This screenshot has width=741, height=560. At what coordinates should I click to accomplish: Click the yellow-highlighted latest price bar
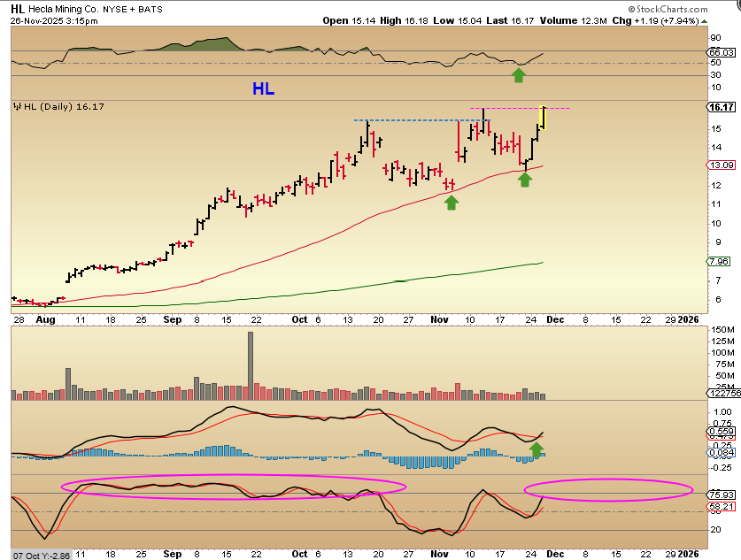point(544,118)
